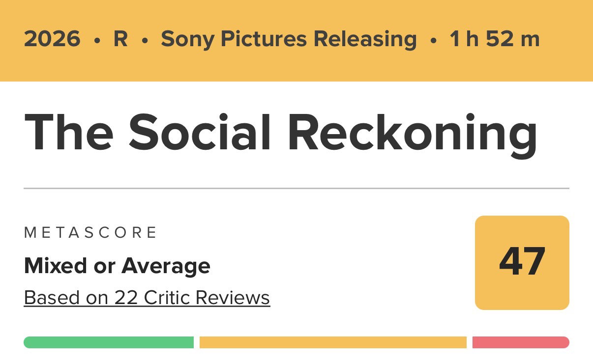Click empty yellow banner area after the runtime
Screen dimensions: 593x364
pos(566,39)
